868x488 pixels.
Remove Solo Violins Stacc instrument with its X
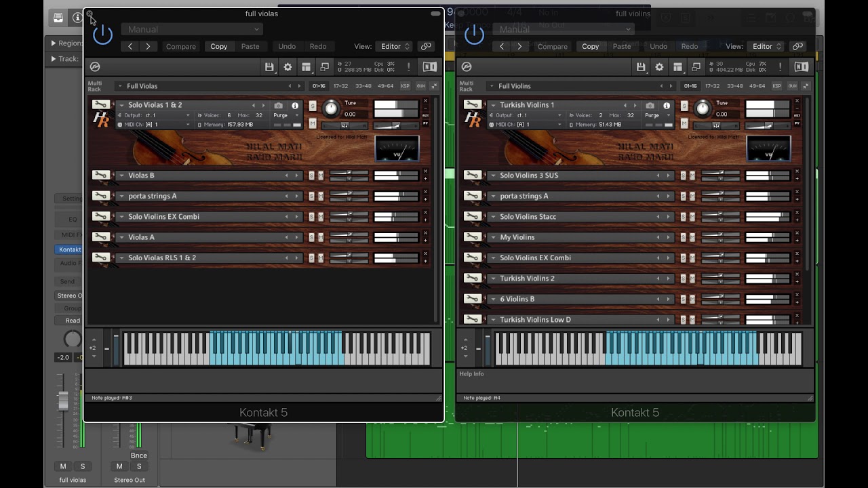pos(797,213)
